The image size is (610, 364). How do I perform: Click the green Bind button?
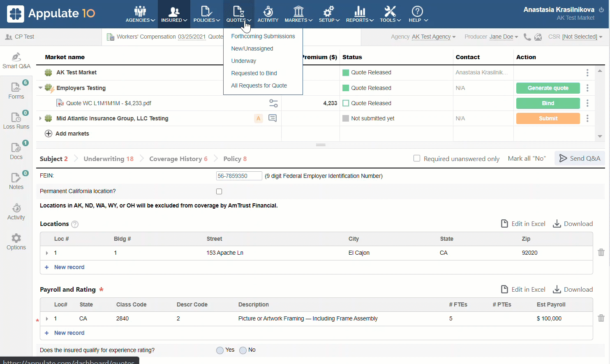(x=548, y=103)
